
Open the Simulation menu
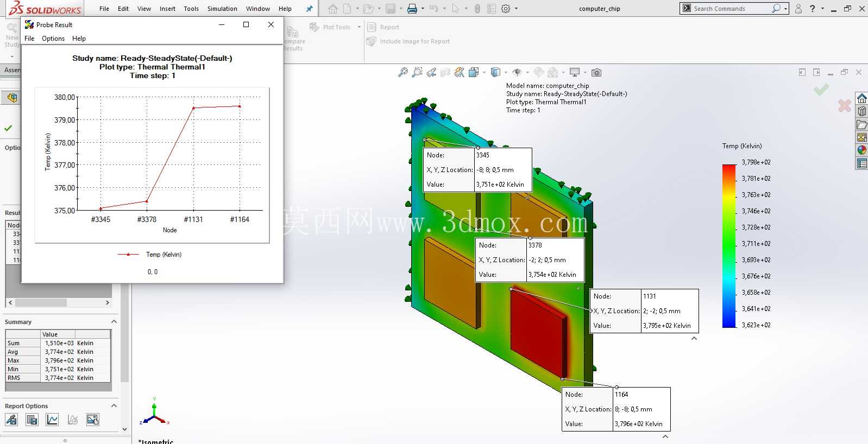coord(222,9)
